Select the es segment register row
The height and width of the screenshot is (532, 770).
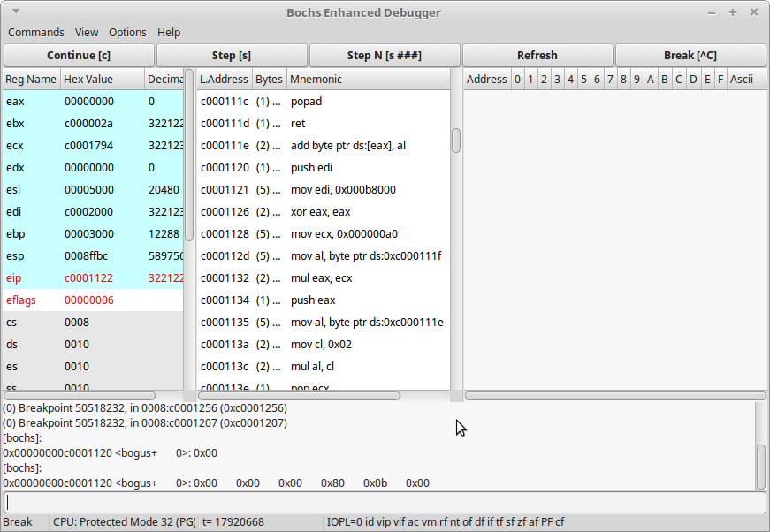(93, 366)
